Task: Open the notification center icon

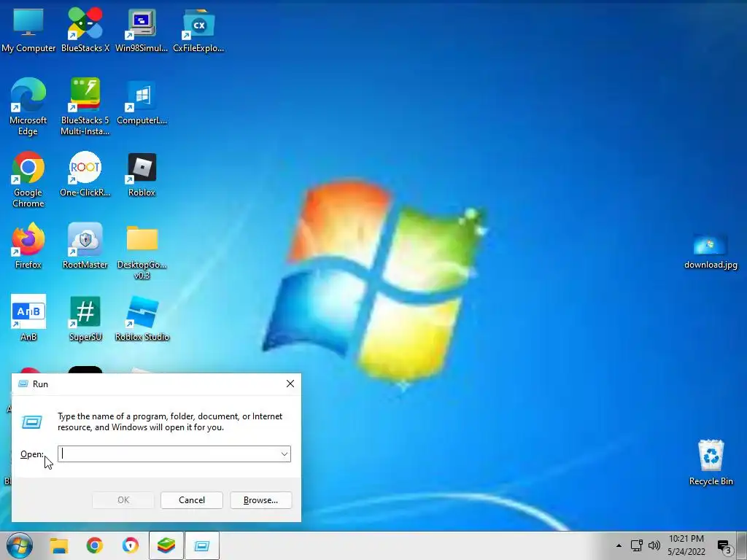Action: [x=724, y=547]
